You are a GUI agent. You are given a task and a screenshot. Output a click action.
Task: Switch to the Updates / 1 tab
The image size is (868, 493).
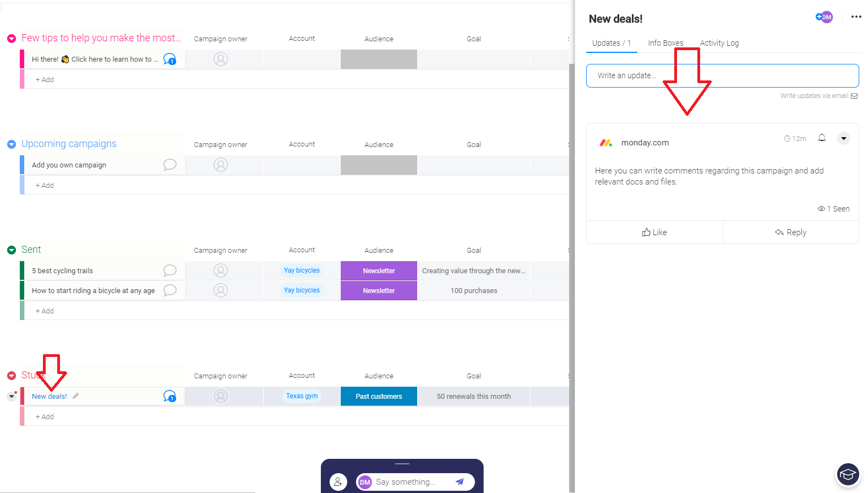point(612,43)
